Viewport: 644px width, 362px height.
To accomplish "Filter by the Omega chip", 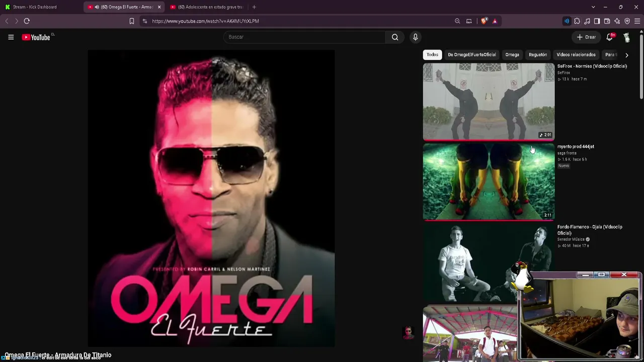I will 512,55.
